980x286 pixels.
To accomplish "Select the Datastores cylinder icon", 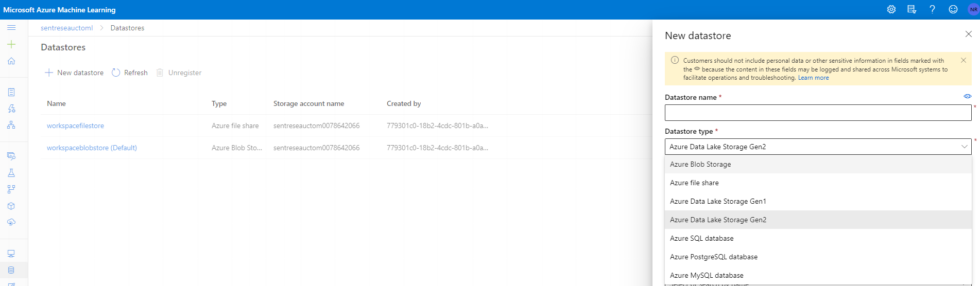I will [x=11, y=270].
